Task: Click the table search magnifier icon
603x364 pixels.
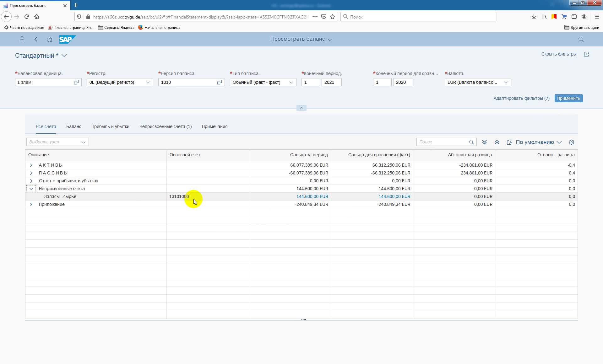Action: (471, 142)
